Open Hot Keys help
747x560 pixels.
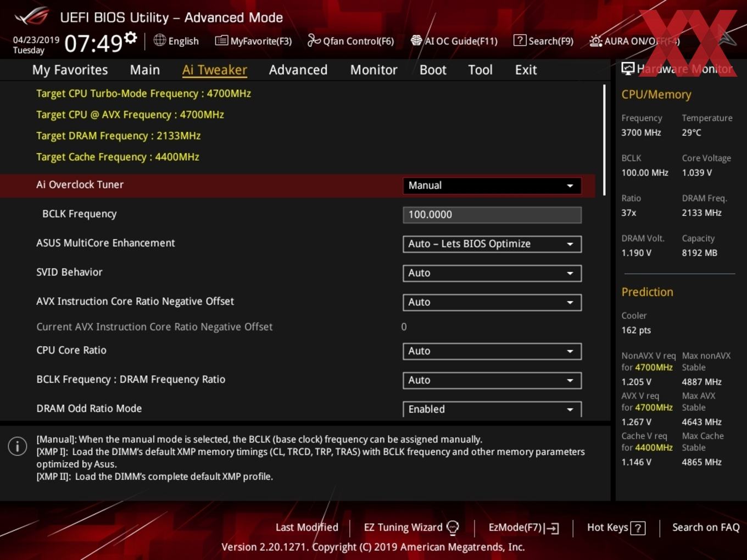coord(616,528)
